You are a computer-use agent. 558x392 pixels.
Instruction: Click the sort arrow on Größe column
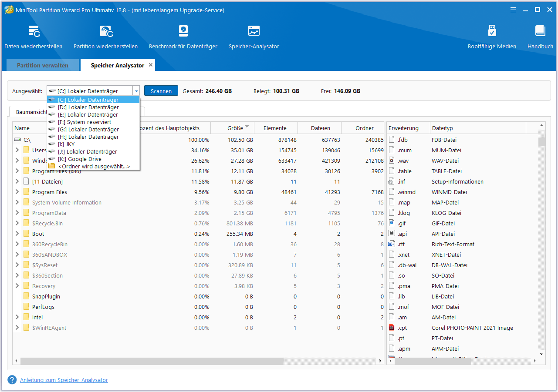[x=247, y=127]
